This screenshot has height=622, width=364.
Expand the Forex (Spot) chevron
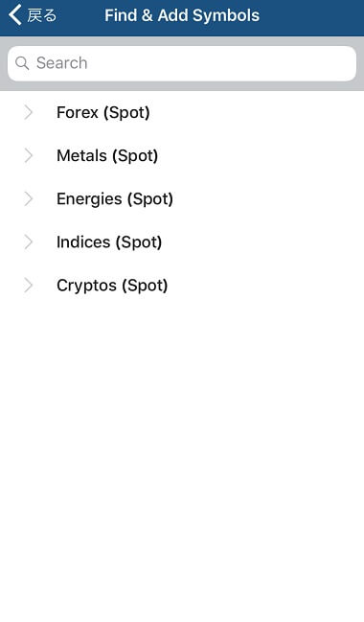(28, 112)
